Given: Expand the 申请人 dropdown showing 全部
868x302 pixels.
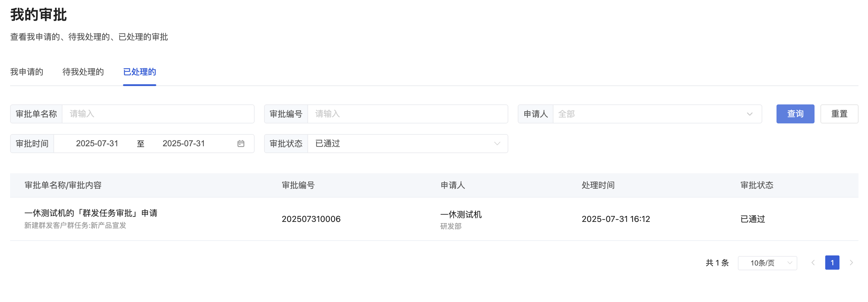Looking at the screenshot, I should coord(657,114).
